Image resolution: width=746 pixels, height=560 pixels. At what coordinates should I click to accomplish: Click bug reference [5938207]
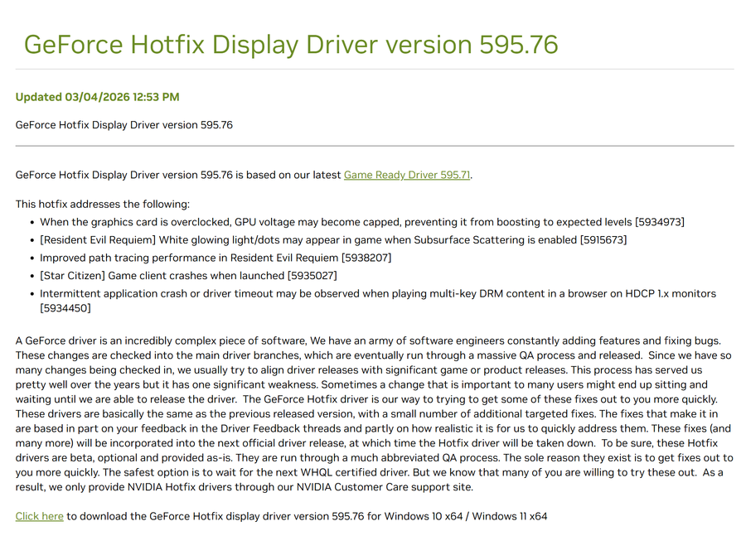pos(366,258)
